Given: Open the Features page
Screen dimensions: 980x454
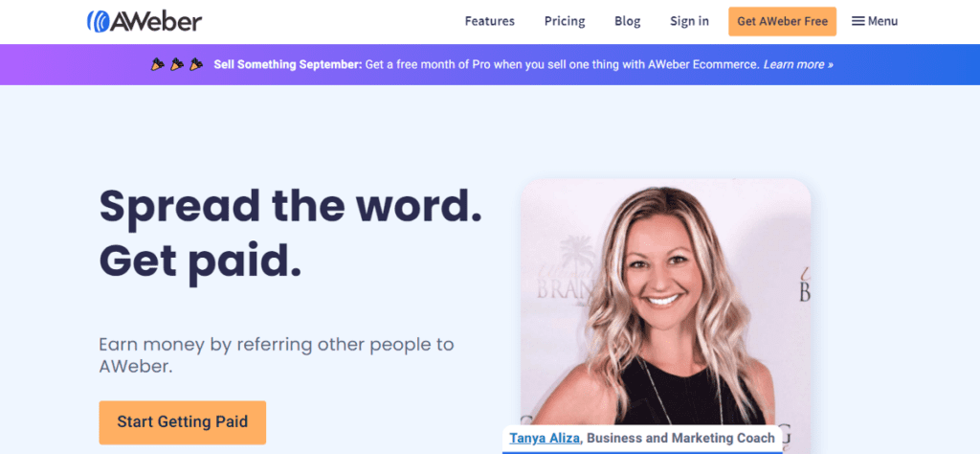Looking at the screenshot, I should (489, 21).
